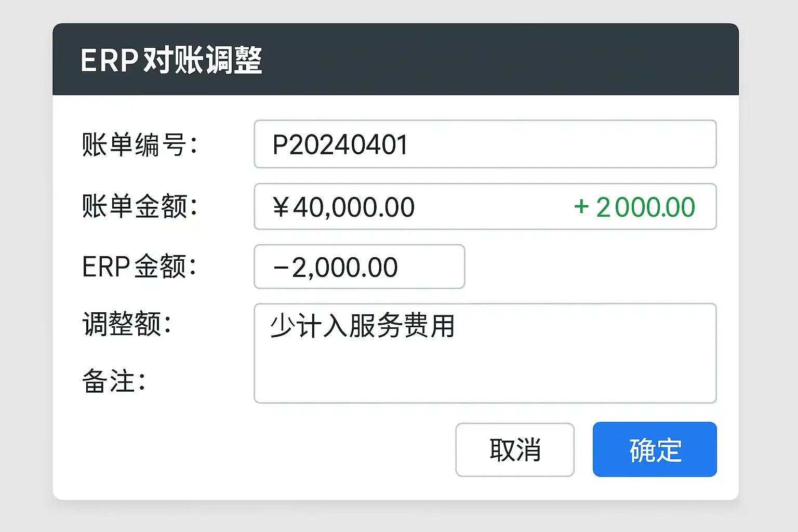Screen dimensions: 798x532
Task: Place cursor on −2,000.00 value
Action: pyautogui.click(x=336, y=268)
